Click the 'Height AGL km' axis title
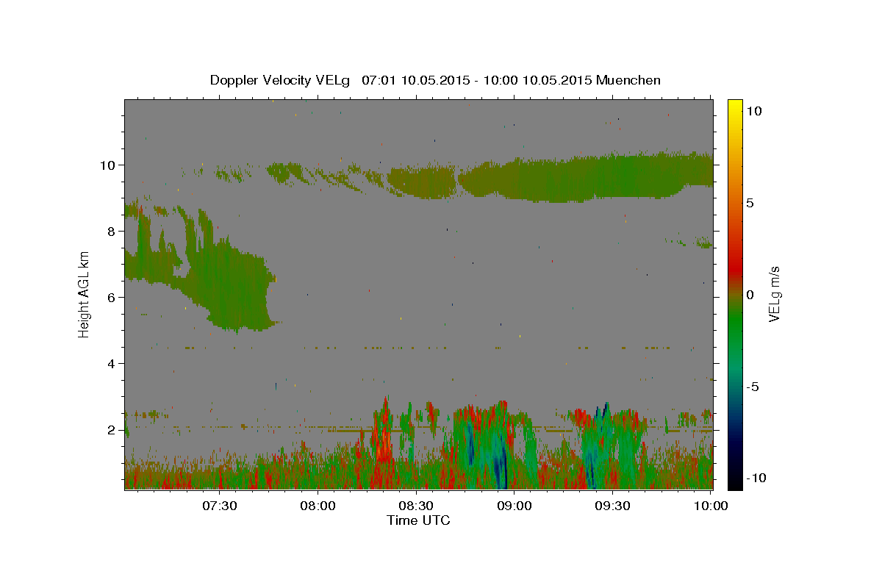This screenshot has width=882, height=588. pos(84,294)
